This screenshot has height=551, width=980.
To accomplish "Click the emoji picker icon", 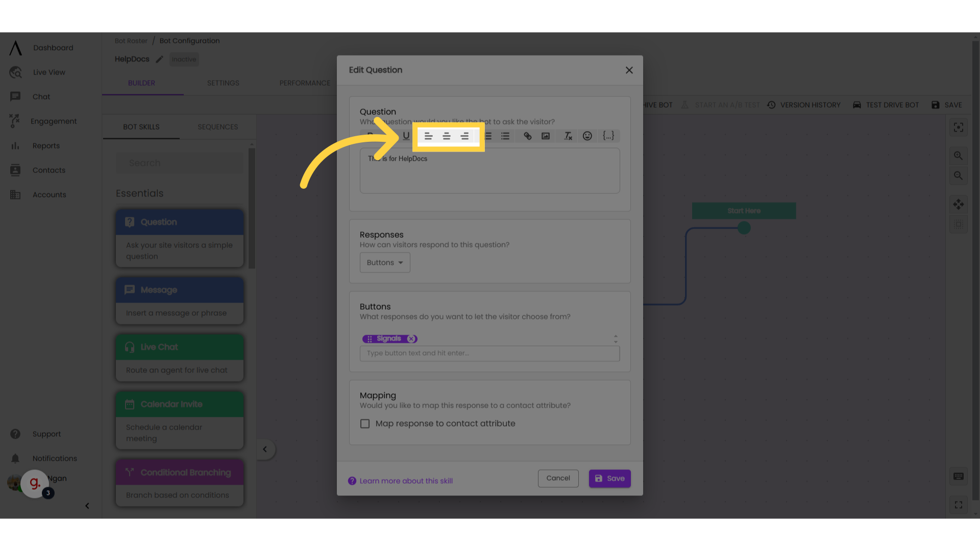I will 587,136.
